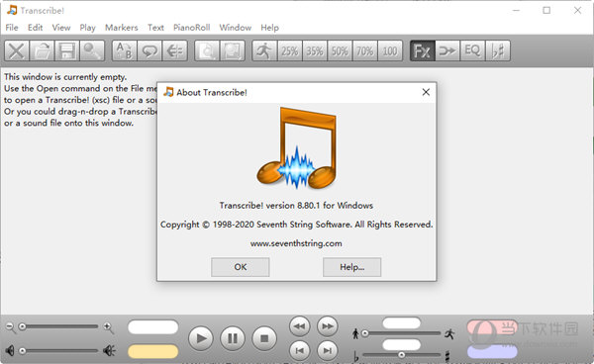
Task: Click the volume slider handle
Action: coord(23,351)
